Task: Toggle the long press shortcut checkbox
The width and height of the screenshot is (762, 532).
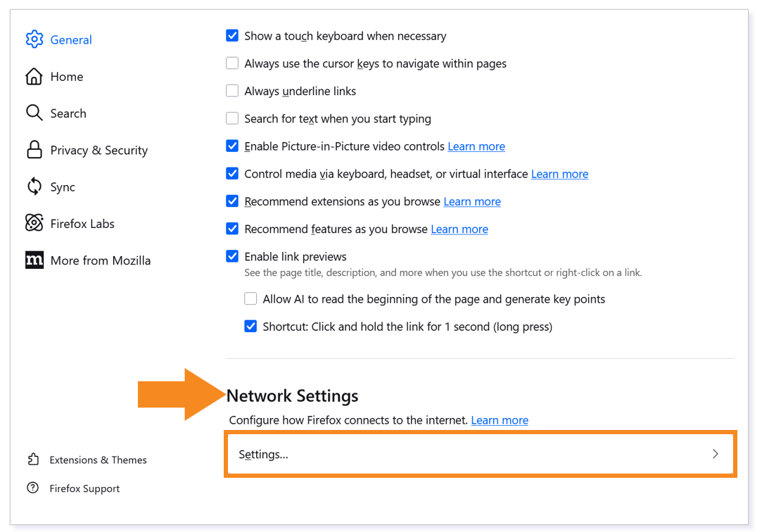Action: click(250, 326)
